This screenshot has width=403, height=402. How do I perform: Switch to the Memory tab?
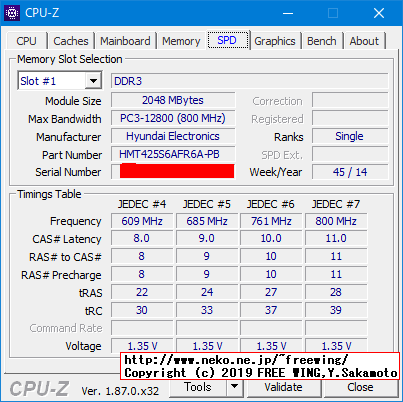[181, 41]
